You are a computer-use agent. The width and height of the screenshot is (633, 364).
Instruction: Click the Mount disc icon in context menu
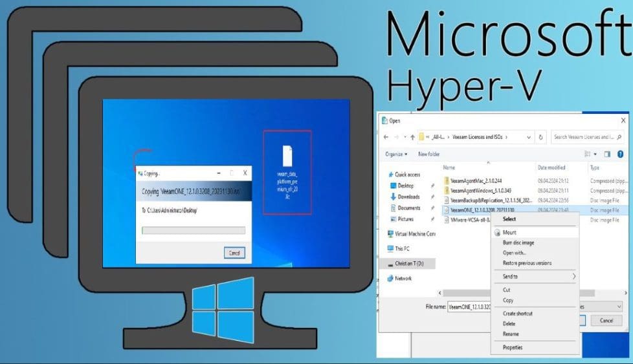coord(497,233)
